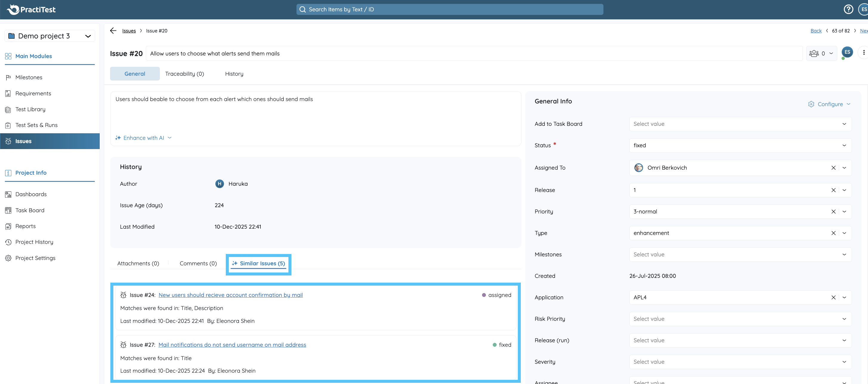Clear the Assigned To Omri Berkovich value

pos(833,168)
